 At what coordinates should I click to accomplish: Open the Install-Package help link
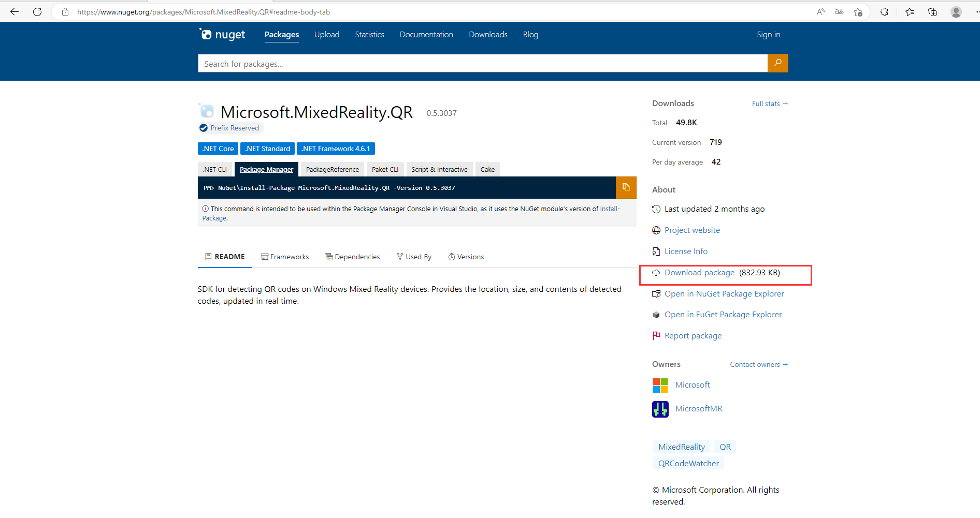(x=610, y=209)
